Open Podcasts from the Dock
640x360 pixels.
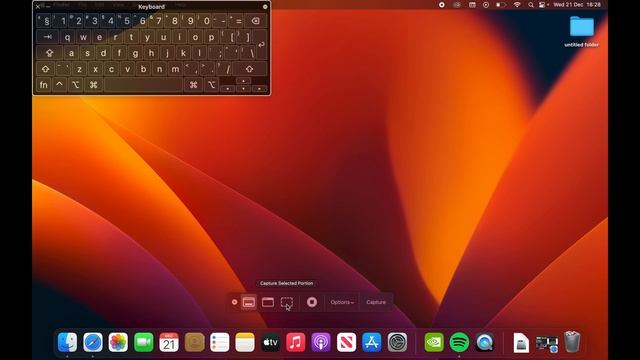click(321, 342)
